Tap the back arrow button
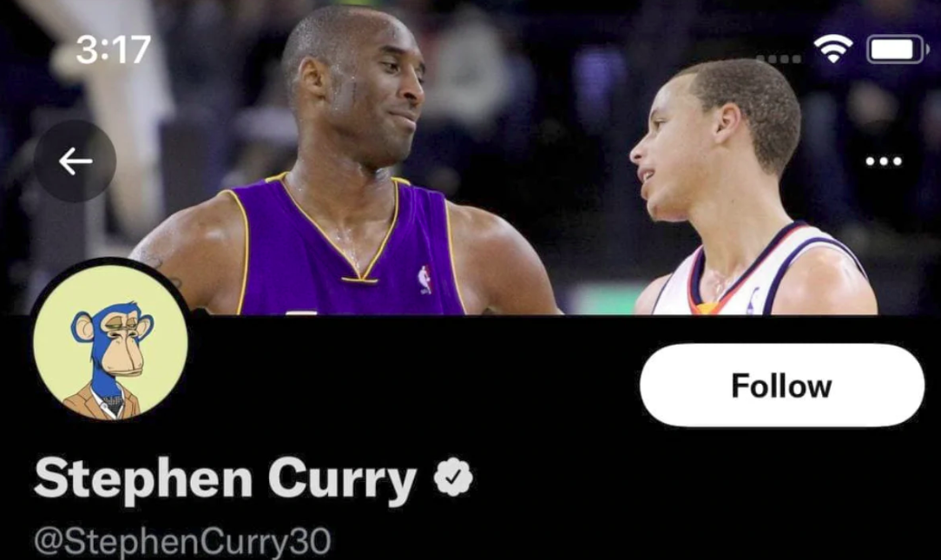This screenshot has width=941, height=560. coord(75,161)
